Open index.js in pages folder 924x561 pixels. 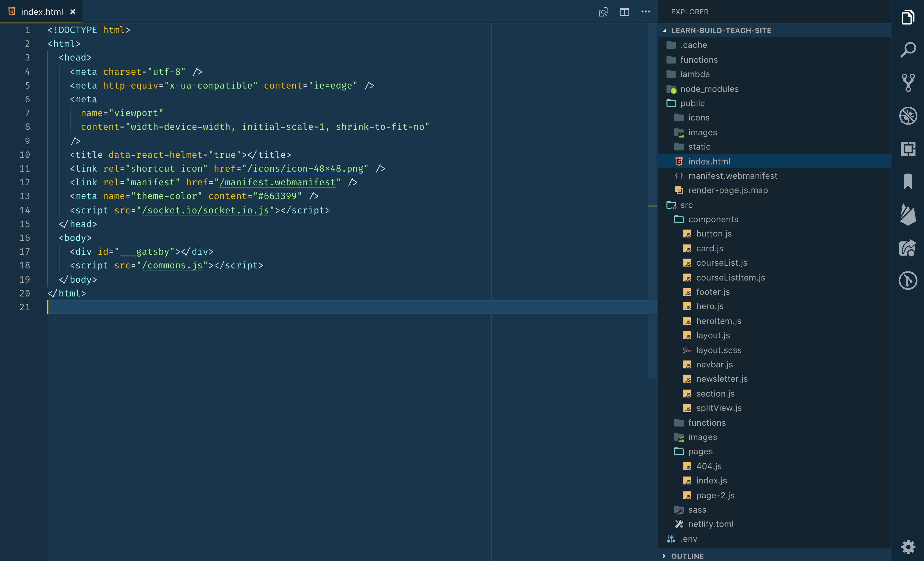point(774,480)
